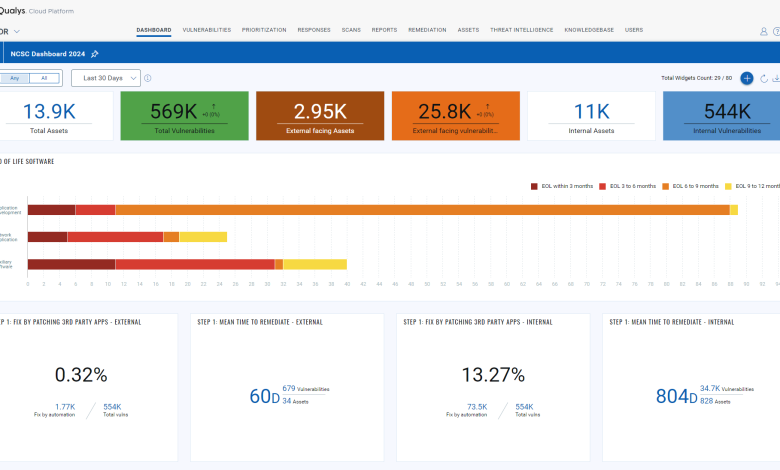Open the Responses tab
780x470 pixels.
(x=314, y=30)
